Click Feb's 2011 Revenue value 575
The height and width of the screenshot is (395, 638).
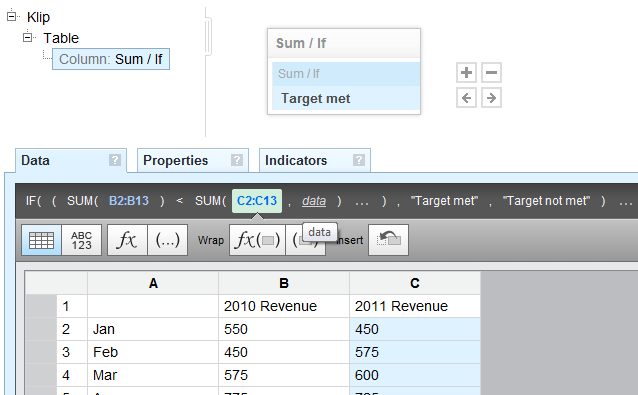[415, 352]
